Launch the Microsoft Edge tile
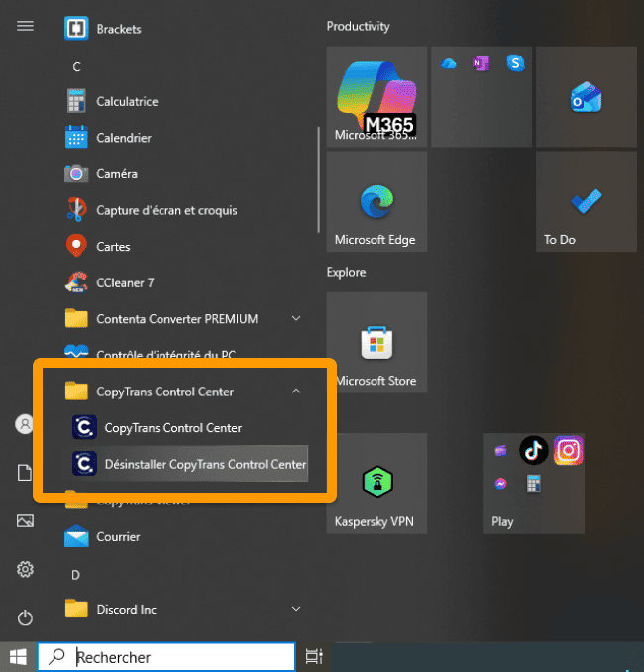 tap(376, 201)
